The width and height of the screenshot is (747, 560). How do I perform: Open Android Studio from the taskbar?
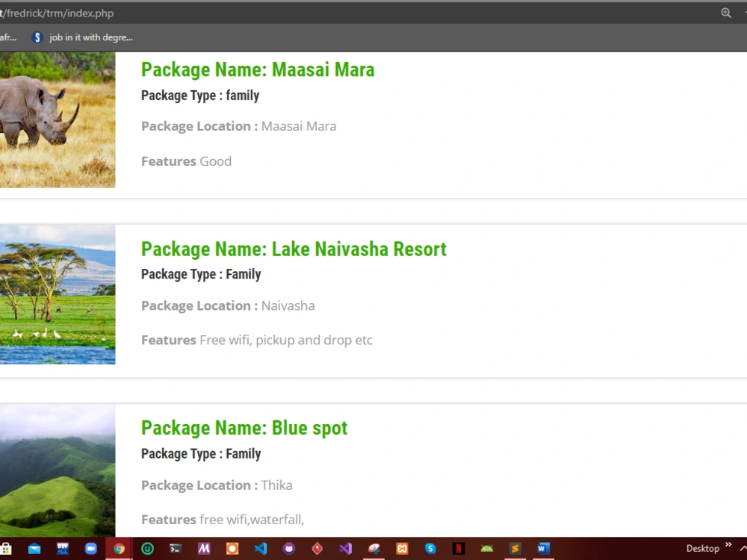[x=487, y=549]
